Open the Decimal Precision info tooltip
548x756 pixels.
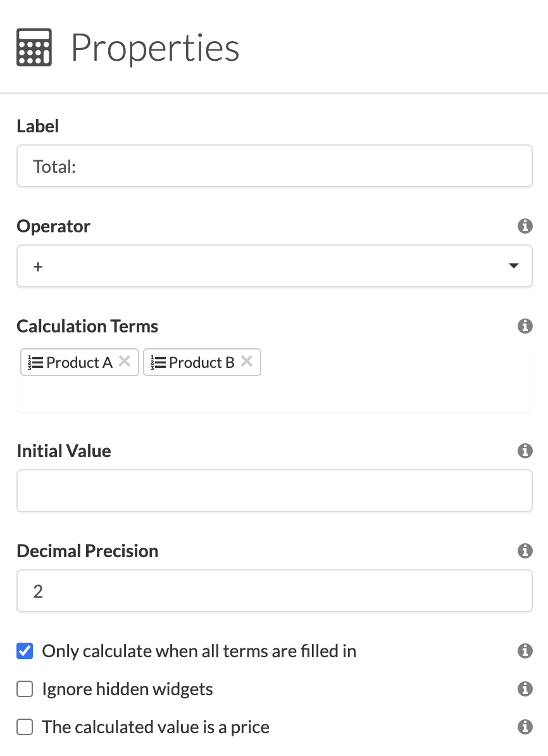click(525, 551)
